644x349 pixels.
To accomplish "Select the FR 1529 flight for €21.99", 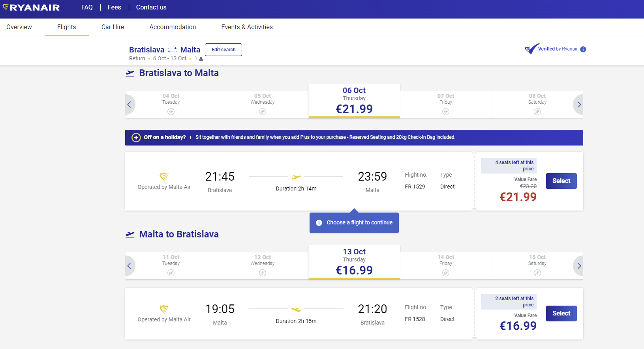I will point(561,181).
